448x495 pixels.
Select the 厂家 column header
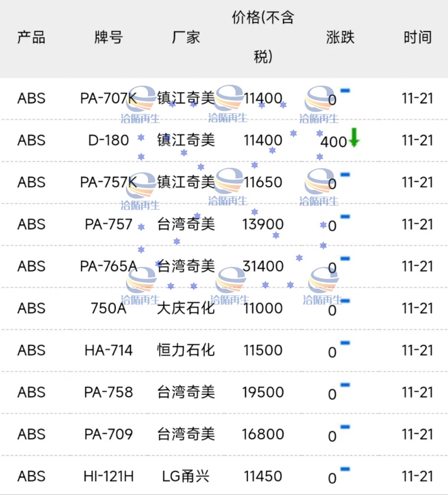pyautogui.click(x=186, y=37)
